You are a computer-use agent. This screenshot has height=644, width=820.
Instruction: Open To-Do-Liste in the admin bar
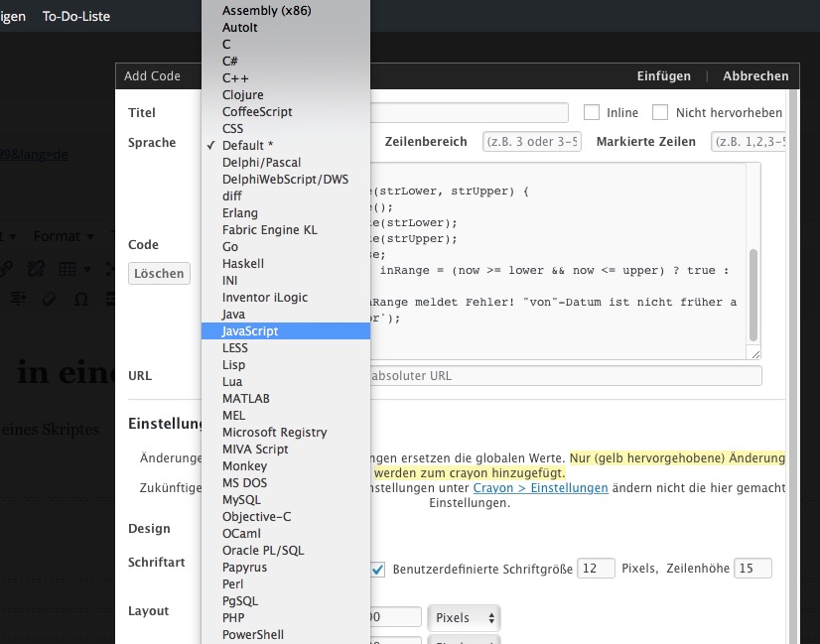76,16
